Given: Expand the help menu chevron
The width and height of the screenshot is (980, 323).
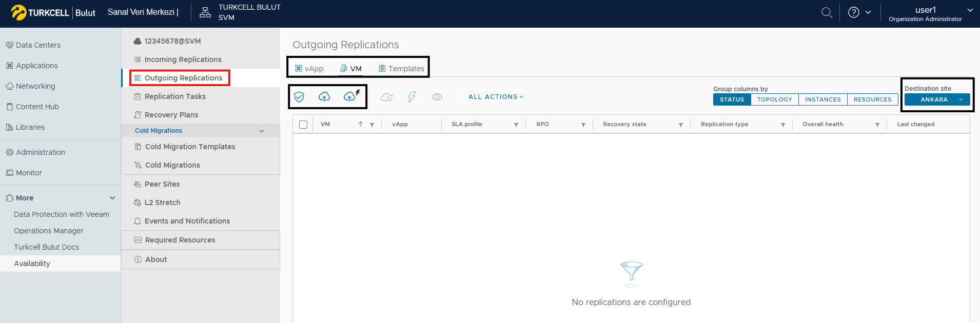Looking at the screenshot, I should point(868,12).
